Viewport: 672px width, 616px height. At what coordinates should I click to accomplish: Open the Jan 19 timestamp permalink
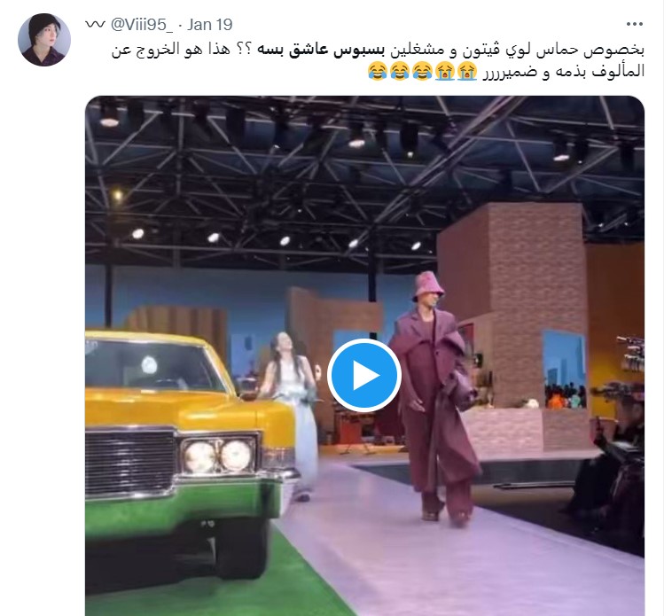[x=210, y=25]
